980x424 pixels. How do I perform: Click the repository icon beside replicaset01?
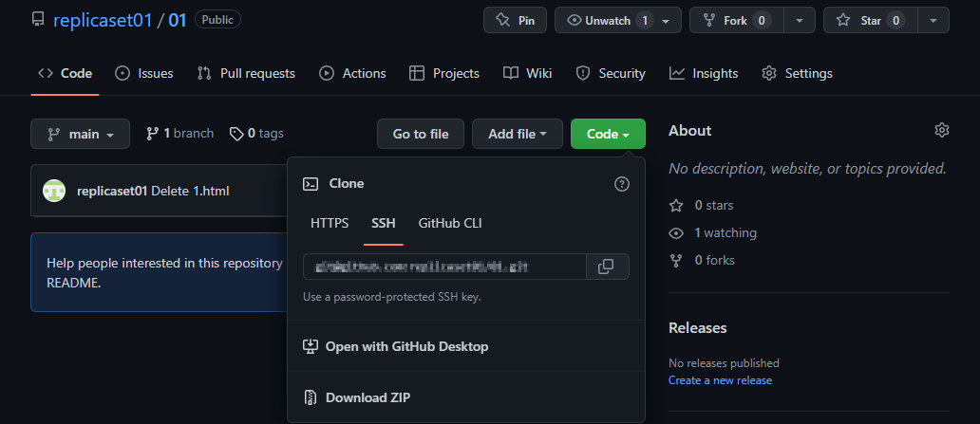pos(38,20)
